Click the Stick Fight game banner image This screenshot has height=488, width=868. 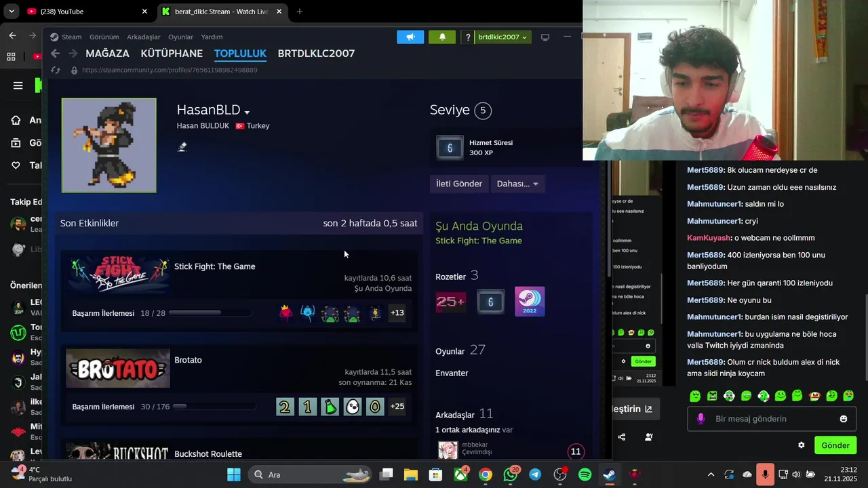pyautogui.click(x=118, y=274)
